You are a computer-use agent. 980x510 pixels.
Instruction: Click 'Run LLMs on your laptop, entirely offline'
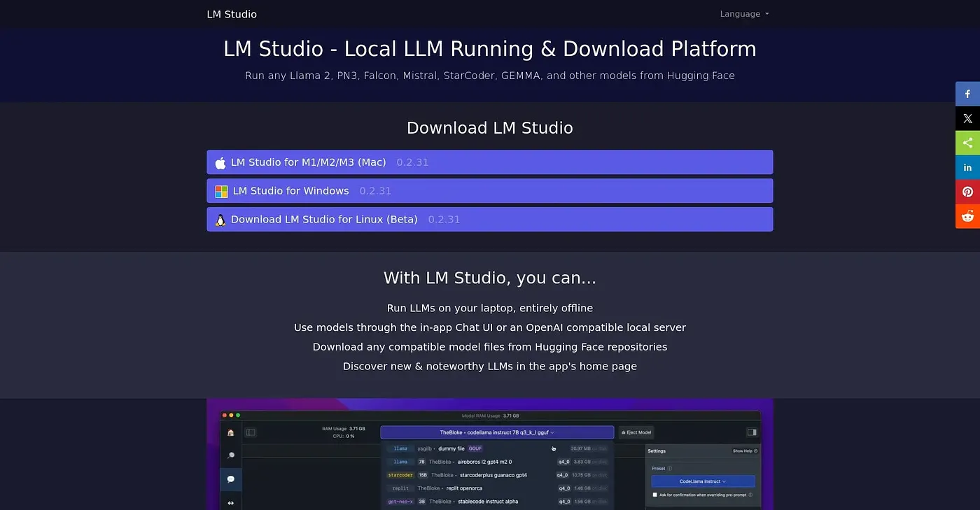(490, 308)
